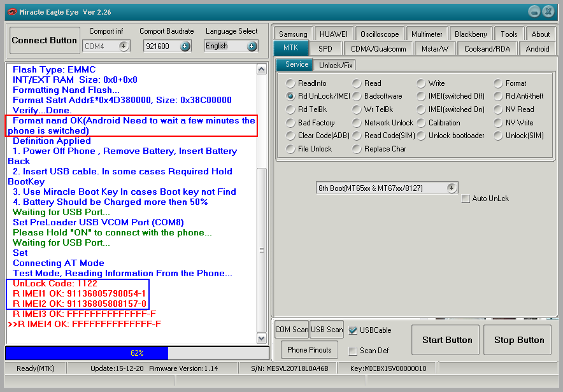Click the log scrollbar down arrow
Image resolution: width=563 pixels, height=392 pixels.
tap(262, 338)
